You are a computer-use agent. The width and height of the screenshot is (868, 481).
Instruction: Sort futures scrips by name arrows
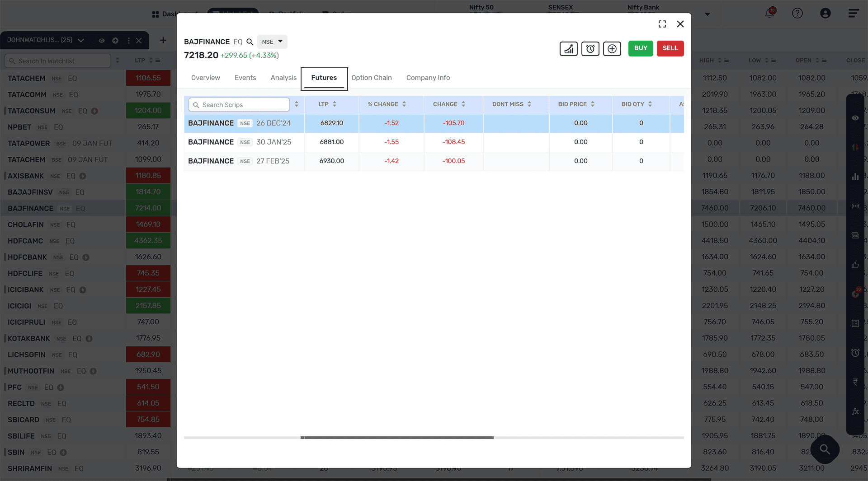point(296,104)
